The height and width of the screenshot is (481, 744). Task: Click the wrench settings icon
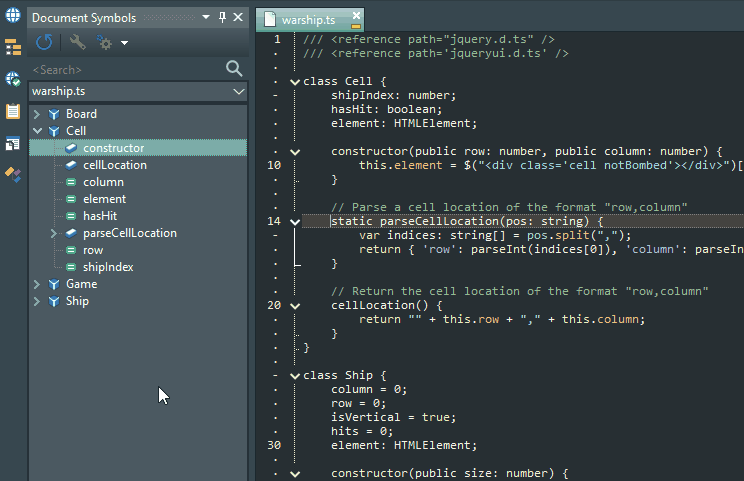tap(77, 42)
